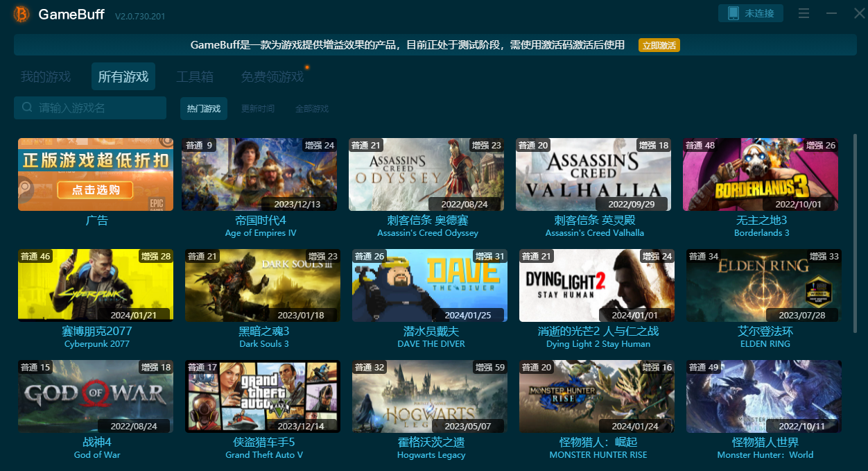Open the Monster Hunter World cover thumbnail
The image size is (868, 471).
(764, 396)
